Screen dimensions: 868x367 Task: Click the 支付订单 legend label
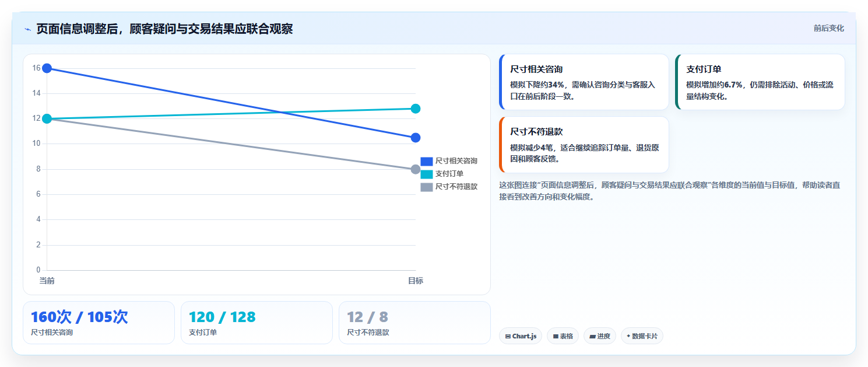click(x=449, y=174)
